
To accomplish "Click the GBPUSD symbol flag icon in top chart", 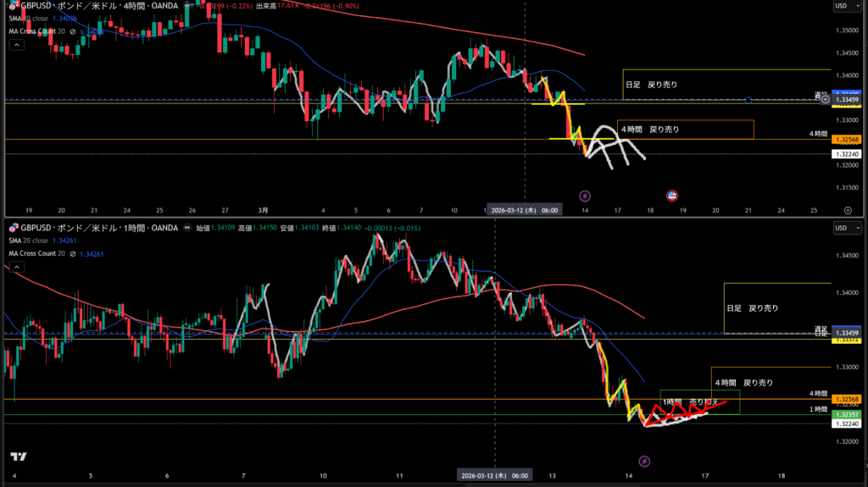I will pos(13,5).
